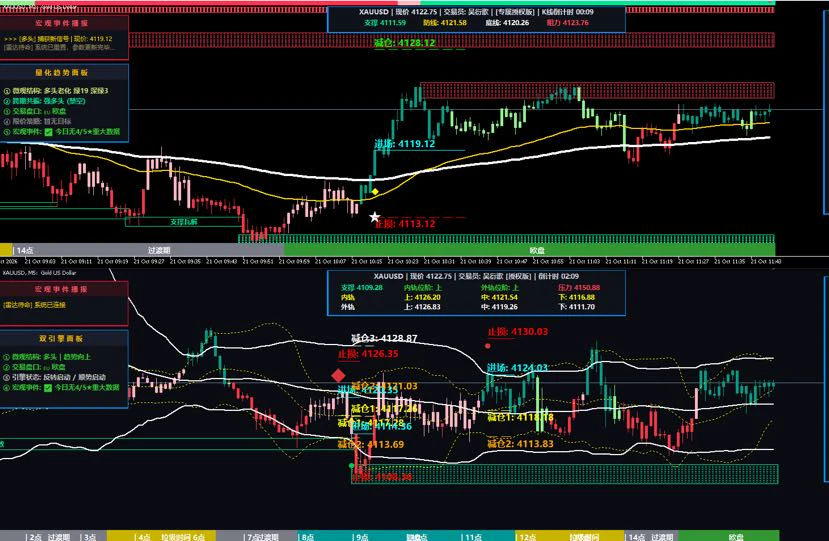Click the 下: 4111.70 outer band value
Image resolution: width=829 pixels, height=541 pixels.
[x=576, y=307]
